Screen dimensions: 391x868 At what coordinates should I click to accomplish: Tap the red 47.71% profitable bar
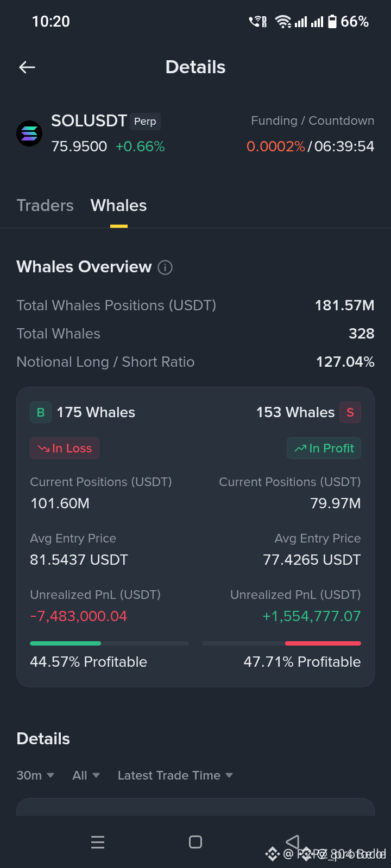(x=323, y=643)
